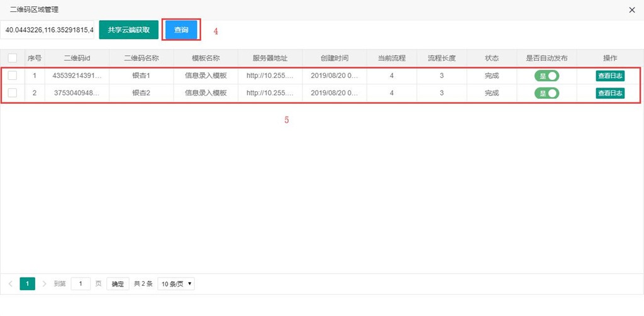The width and height of the screenshot is (644, 316).
Task: Toggle auto-publish switch for 银杏1
Action: point(547,76)
